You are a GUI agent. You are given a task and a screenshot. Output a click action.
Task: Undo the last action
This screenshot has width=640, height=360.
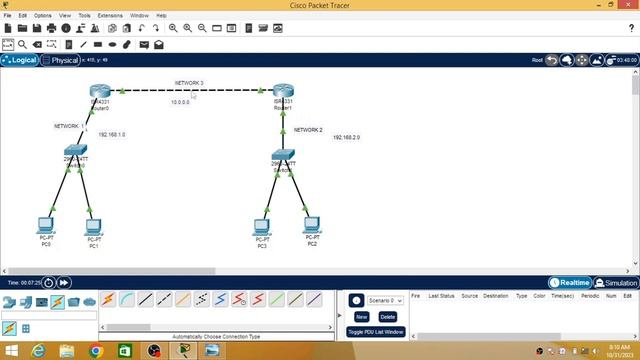pos(141,28)
